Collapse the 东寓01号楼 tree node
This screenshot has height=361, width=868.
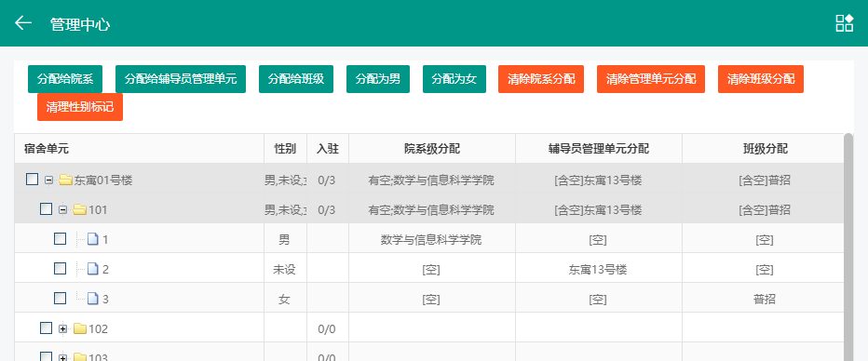48,180
